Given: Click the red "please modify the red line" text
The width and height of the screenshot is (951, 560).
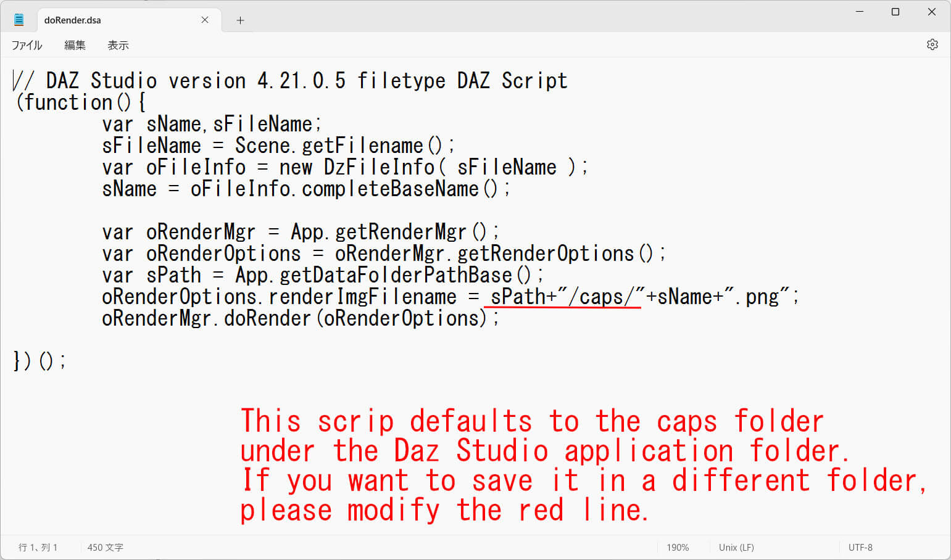Looking at the screenshot, I should [443, 511].
